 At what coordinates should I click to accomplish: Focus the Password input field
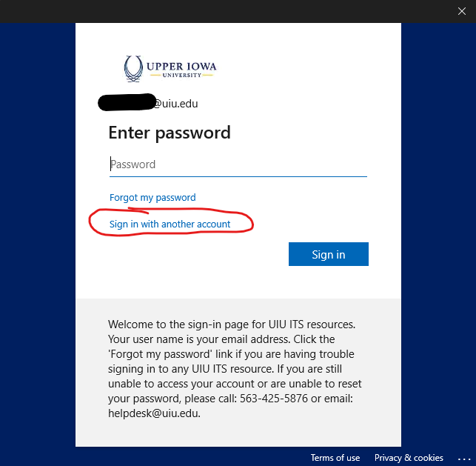click(238, 164)
